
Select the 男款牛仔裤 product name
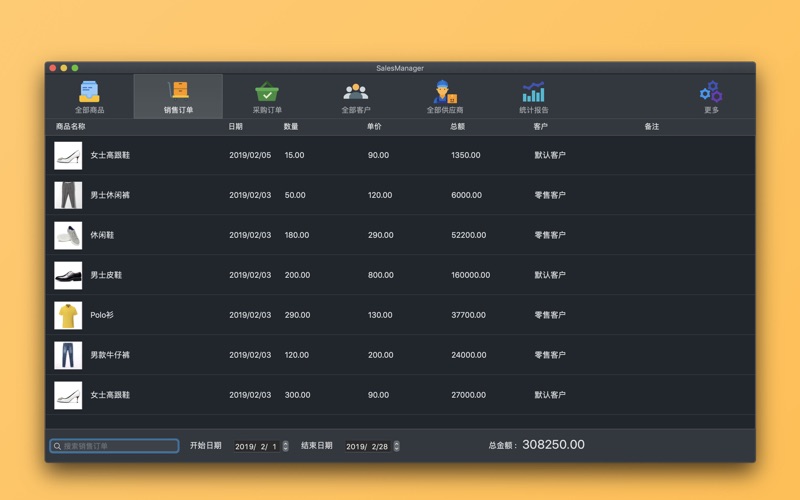coord(110,355)
